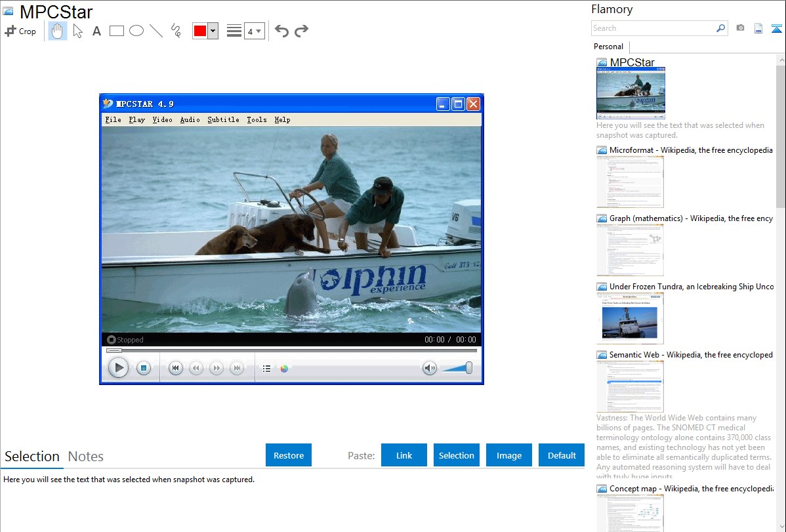Click the camera capture icon
This screenshot has width=786, height=532.
coord(740,28)
